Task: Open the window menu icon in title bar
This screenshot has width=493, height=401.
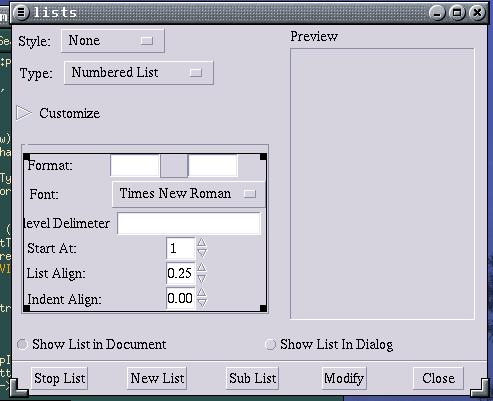Action: [x=21, y=12]
